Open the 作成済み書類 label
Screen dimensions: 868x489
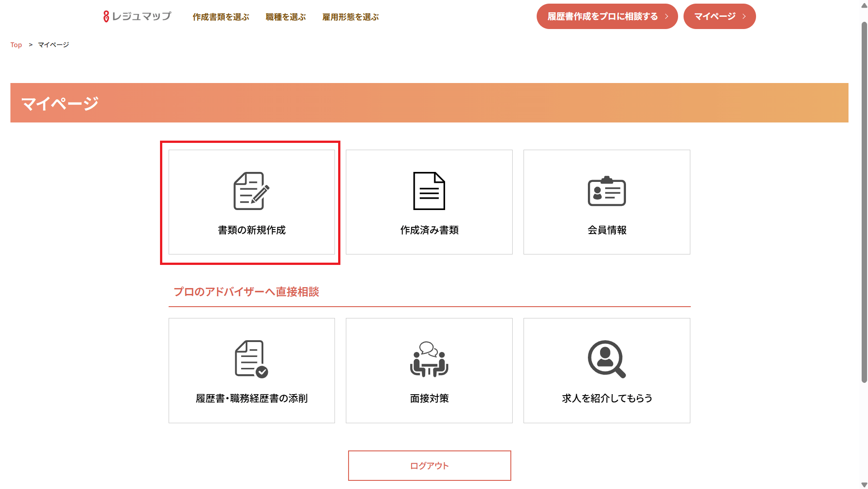[429, 230]
